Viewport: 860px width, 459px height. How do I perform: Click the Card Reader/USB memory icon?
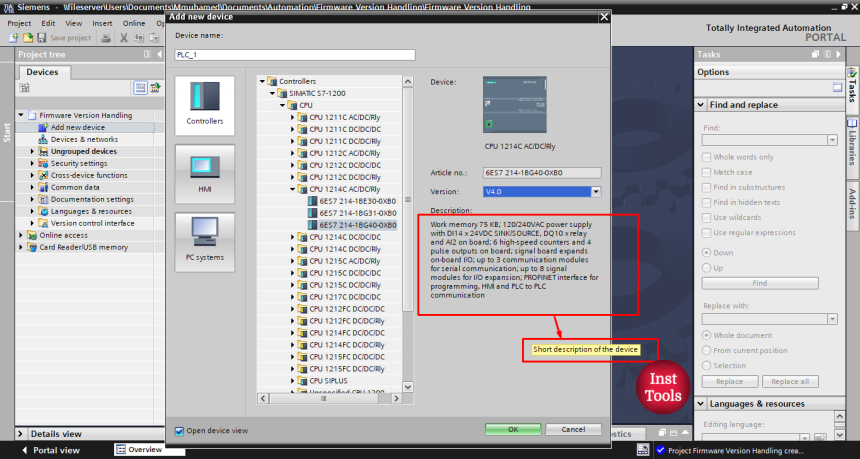coord(32,247)
